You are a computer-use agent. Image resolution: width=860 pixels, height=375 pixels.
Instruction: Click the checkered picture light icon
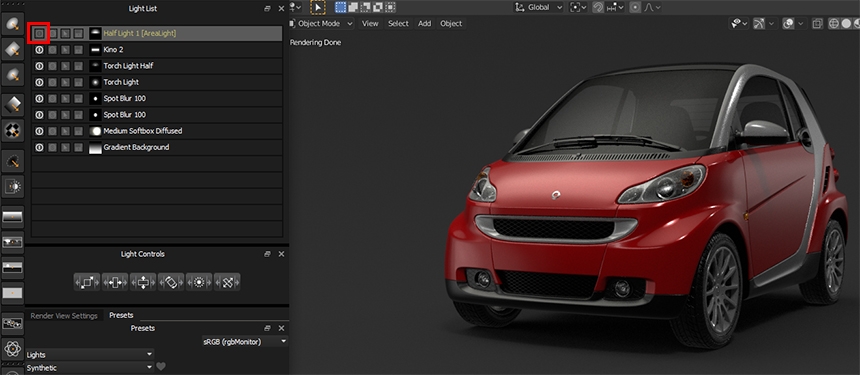13,130
